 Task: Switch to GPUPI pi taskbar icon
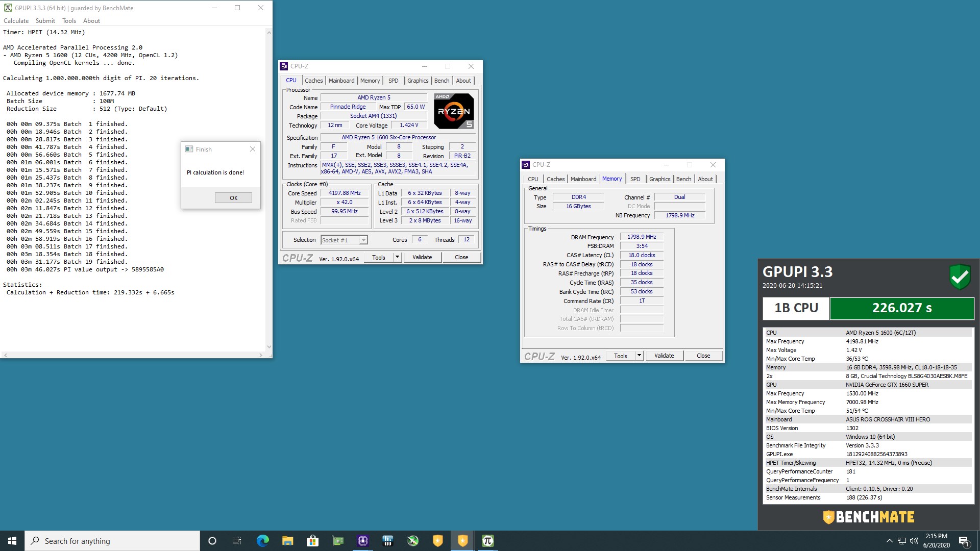(487, 541)
